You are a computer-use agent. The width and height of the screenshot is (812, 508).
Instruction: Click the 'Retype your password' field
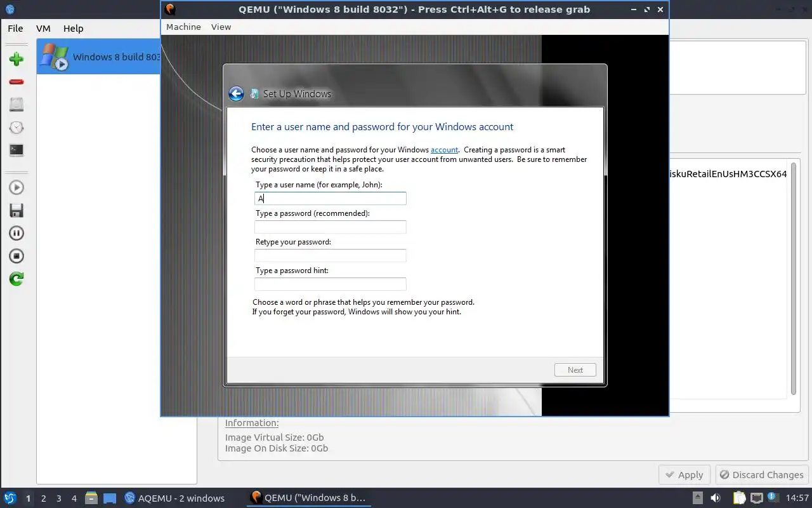330,256
